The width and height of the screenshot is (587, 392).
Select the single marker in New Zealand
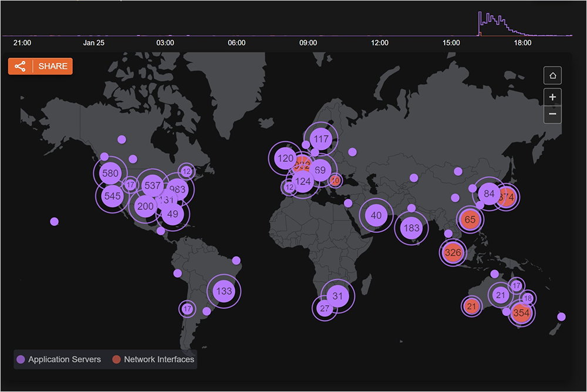pyautogui.click(x=561, y=317)
